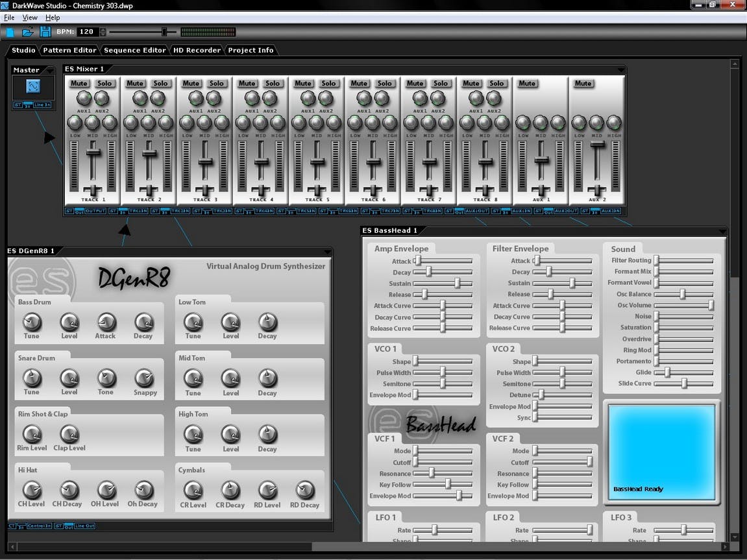Click the Track 1 AUX1 knob

pos(84,99)
